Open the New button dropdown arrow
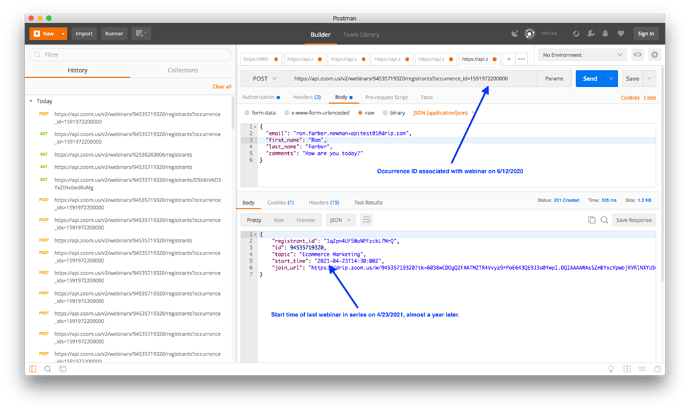This screenshot has width=690, height=411. 63,33
